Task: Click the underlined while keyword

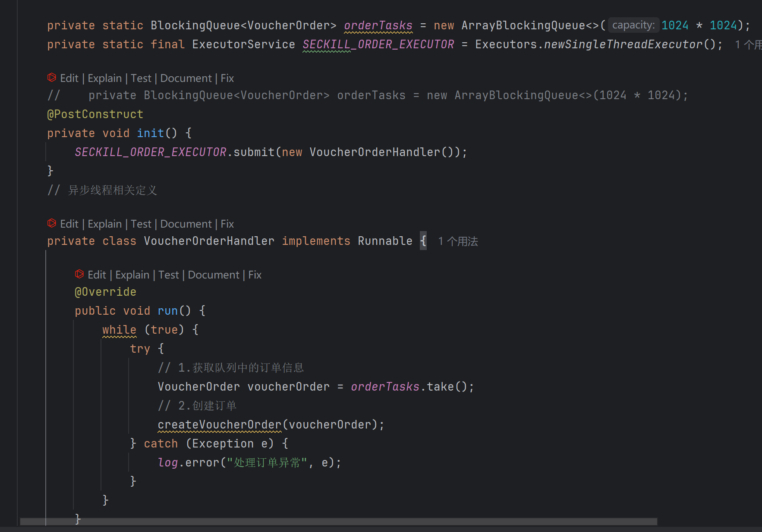Action: (x=120, y=330)
